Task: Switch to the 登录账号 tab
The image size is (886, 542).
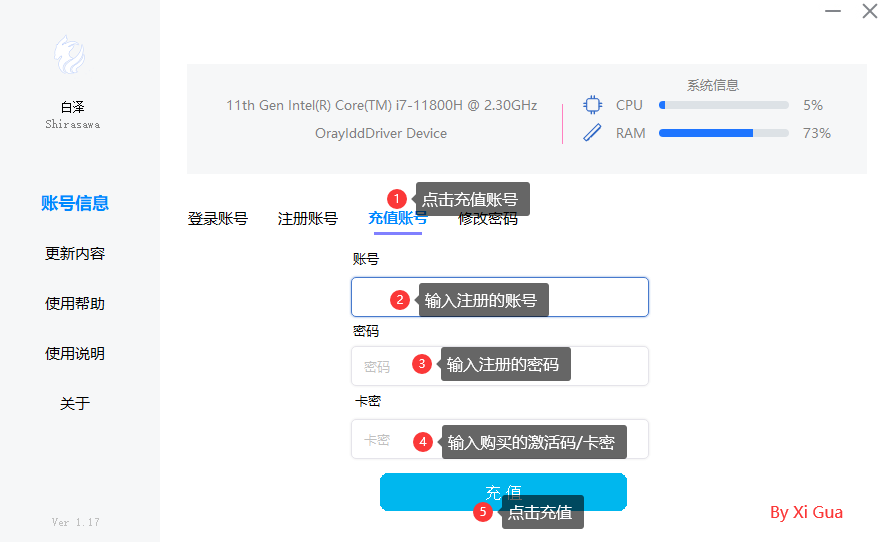Action: click(x=217, y=219)
